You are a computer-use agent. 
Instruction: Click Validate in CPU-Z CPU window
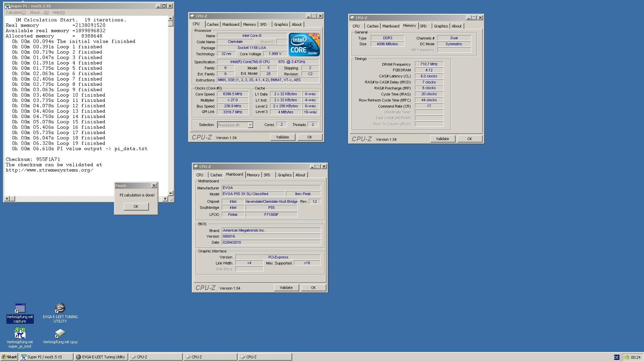(x=283, y=137)
